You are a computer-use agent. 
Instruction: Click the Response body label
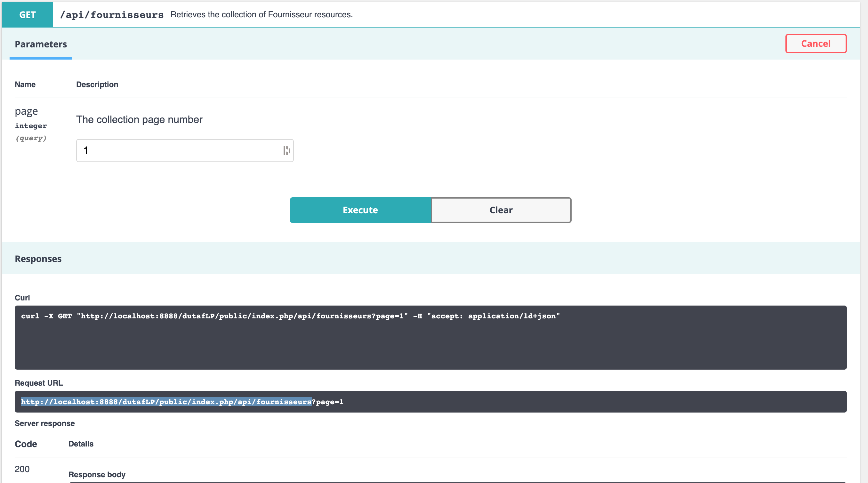pyautogui.click(x=97, y=475)
